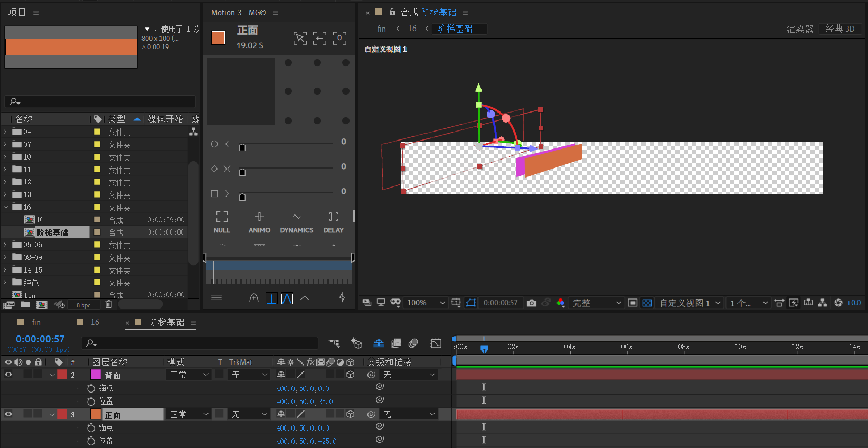Click the fast previews icon
868x448 pixels.
794,303
